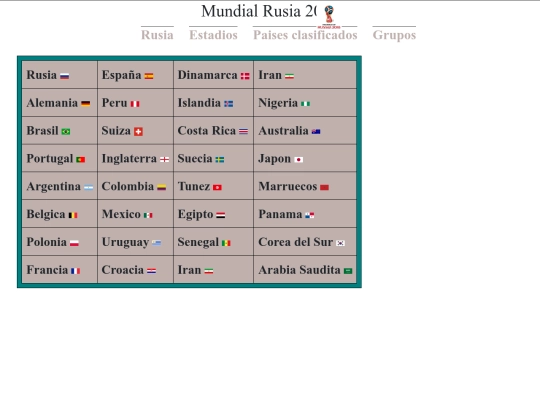Click the Argentine flag next to Argentina

[89, 187]
